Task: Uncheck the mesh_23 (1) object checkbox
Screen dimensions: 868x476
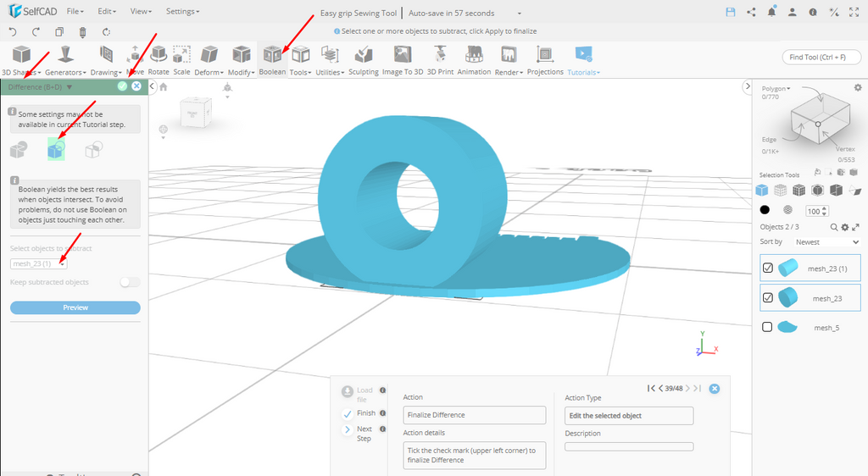Action: (x=768, y=268)
